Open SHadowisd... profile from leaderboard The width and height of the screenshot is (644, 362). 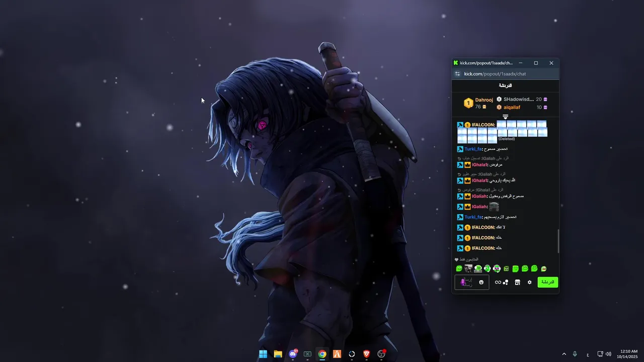pos(519,100)
